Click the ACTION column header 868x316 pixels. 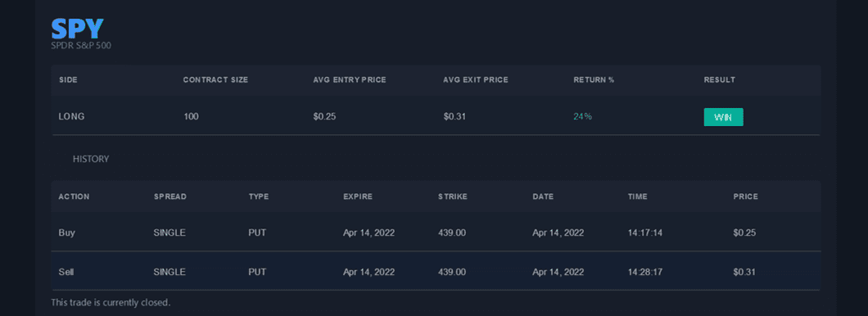pyautogui.click(x=74, y=196)
